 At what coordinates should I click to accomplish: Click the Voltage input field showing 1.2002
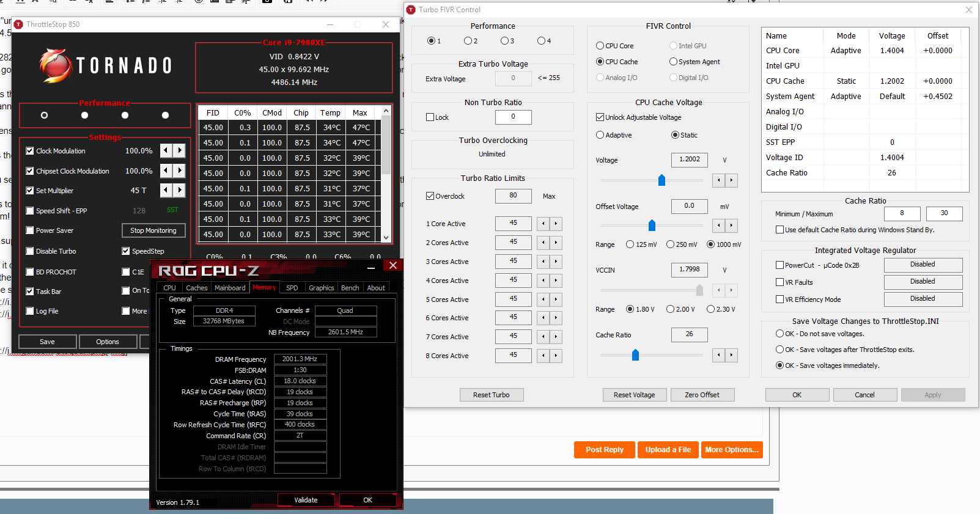pyautogui.click(x=690, y=160)
